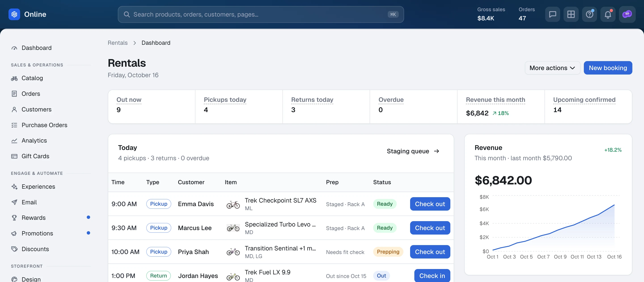Open the chat messages icon
This screenshot has height=282, width=644.
click(552, 14)
